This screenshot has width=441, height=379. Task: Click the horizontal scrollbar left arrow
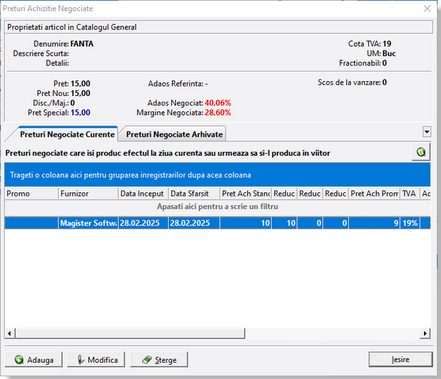pyautogui.click(x=9, y=333)
